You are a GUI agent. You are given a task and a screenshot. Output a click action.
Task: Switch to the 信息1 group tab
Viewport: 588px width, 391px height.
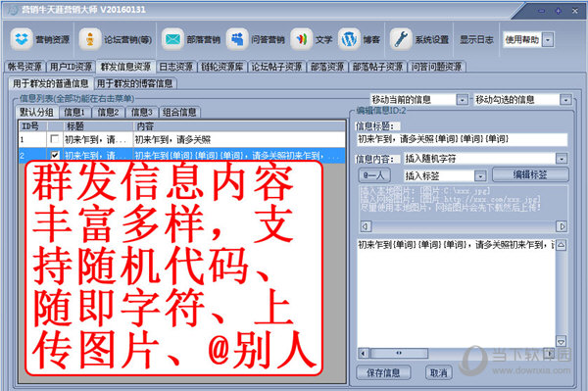tap(74, 112)
